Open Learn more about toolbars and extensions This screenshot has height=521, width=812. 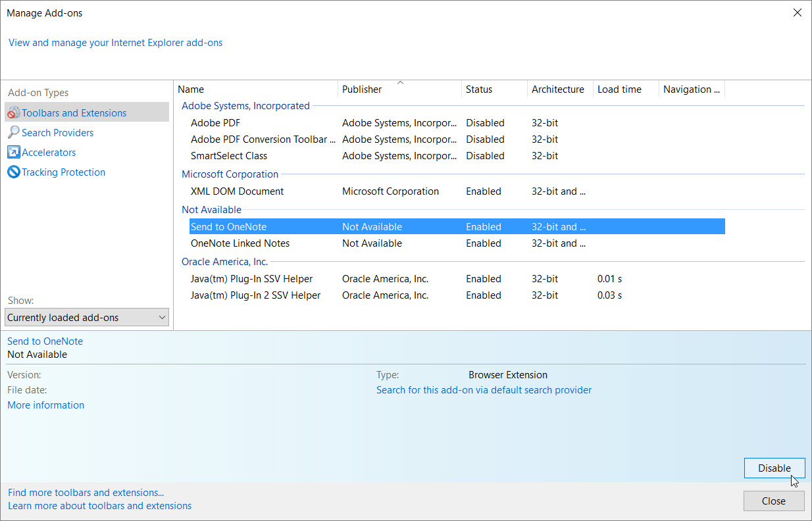(100, 507)
